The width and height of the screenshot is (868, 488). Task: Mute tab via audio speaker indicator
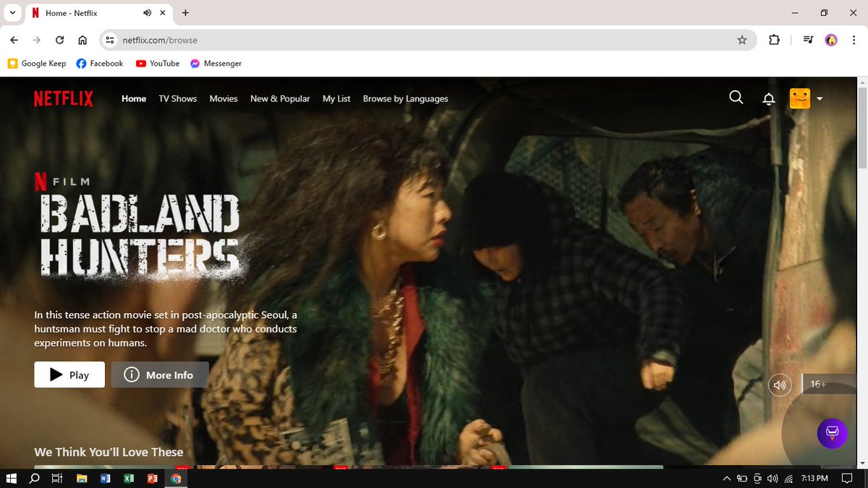[148, 13]
